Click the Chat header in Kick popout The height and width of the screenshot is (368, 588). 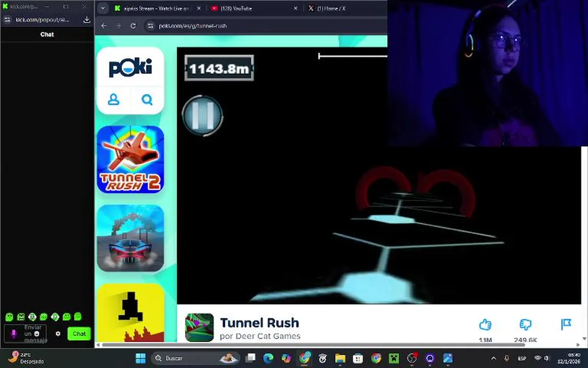click(47, 34)
